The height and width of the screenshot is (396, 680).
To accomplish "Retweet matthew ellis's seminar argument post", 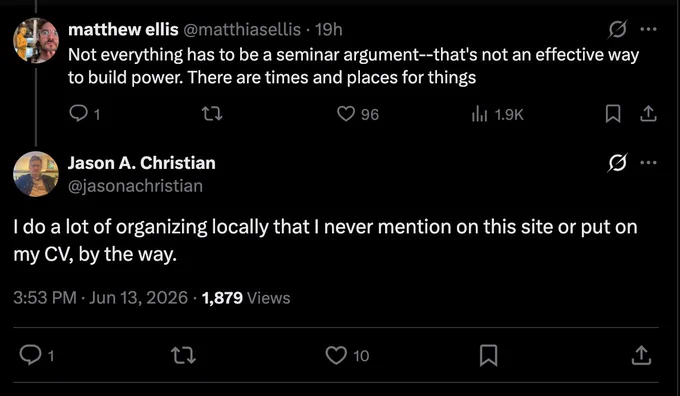I will [x=212, y=114].
